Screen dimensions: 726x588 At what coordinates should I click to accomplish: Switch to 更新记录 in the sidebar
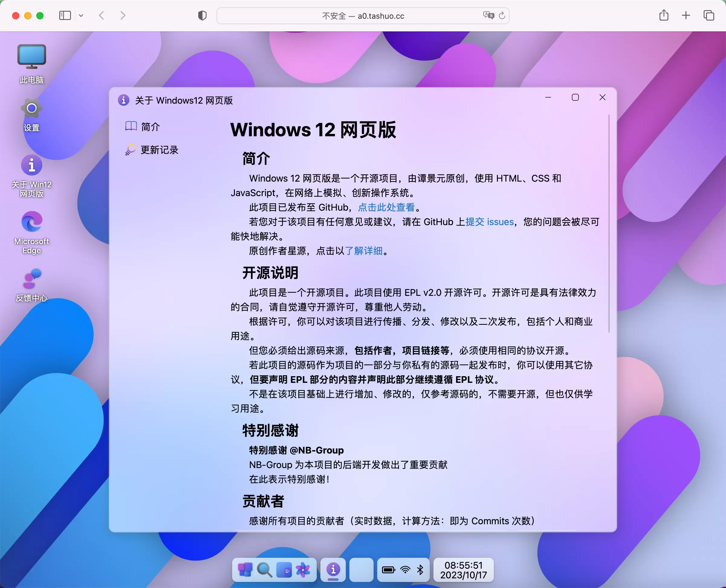pos(152,150)
